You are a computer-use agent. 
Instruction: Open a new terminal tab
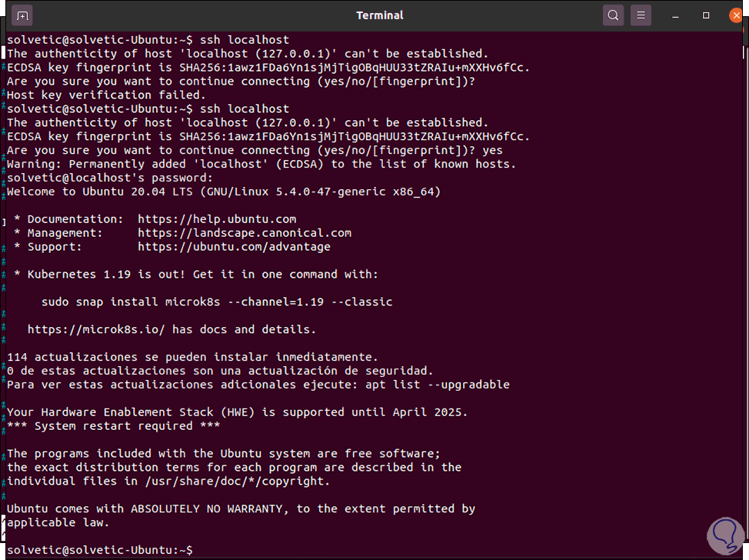pyautogui.click(x=23, y=15)
